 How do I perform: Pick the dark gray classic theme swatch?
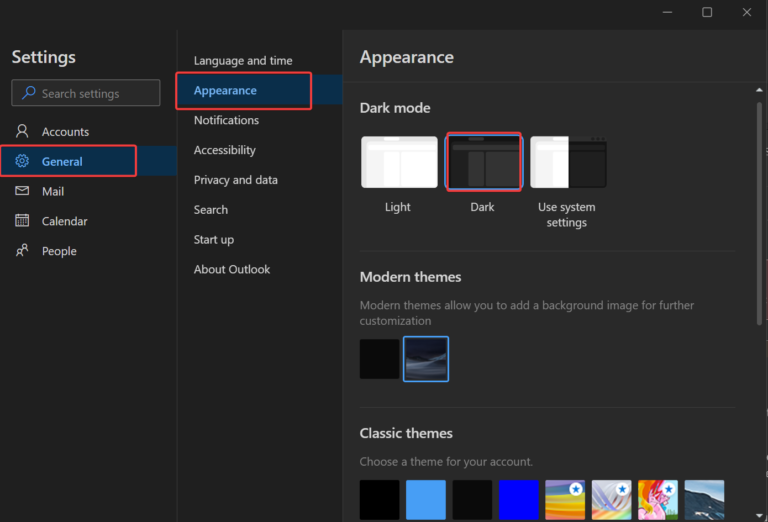point(472,500)
